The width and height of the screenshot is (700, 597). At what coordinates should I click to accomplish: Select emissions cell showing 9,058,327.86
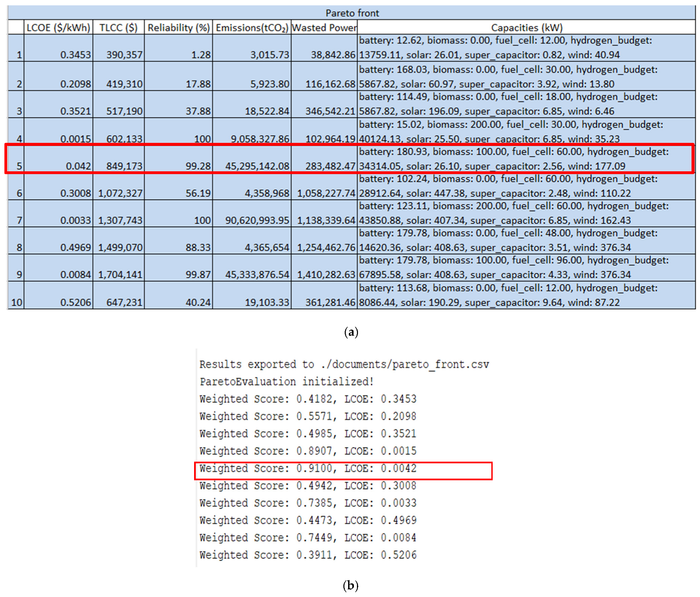point(252,131)
